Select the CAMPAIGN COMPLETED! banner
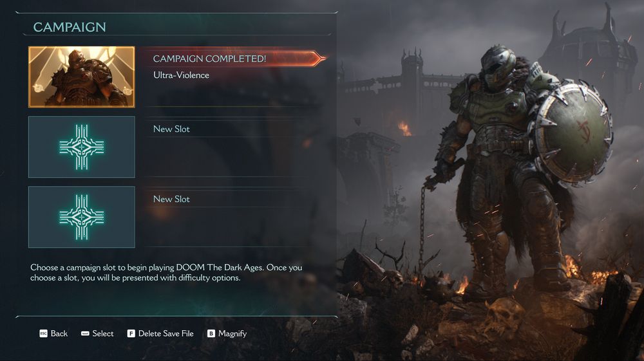The width and height of the screenshot is (644, 361). [234, 59]
